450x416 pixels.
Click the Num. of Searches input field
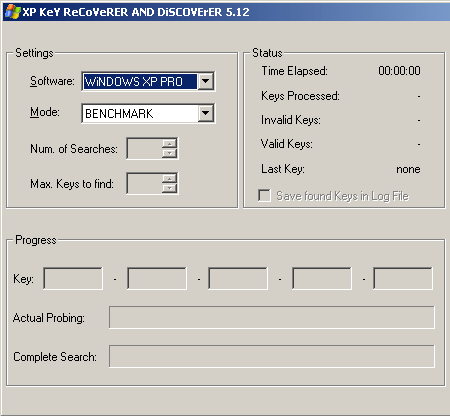pos(145,148)
